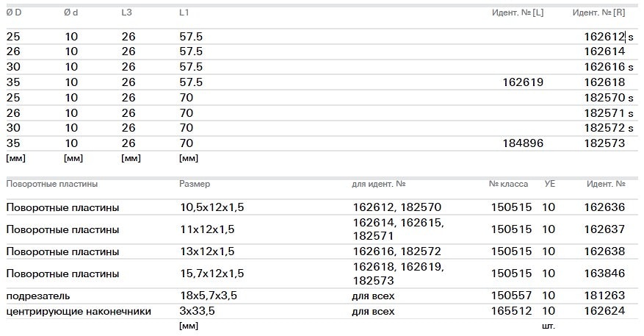This screenshot has height=336, width=644.
Task: Click ident number 162612 in the [R] column
Action: coord(604,36)
